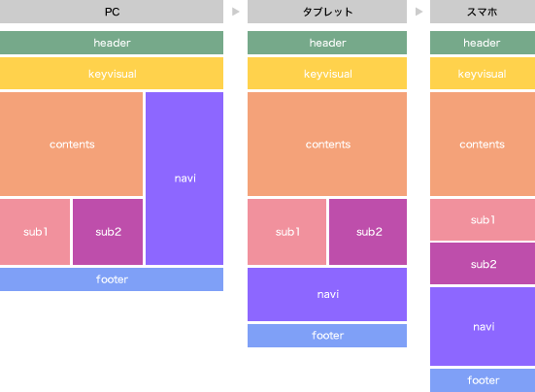Select the sub1 block in タブレット layout

click(287, 232)
